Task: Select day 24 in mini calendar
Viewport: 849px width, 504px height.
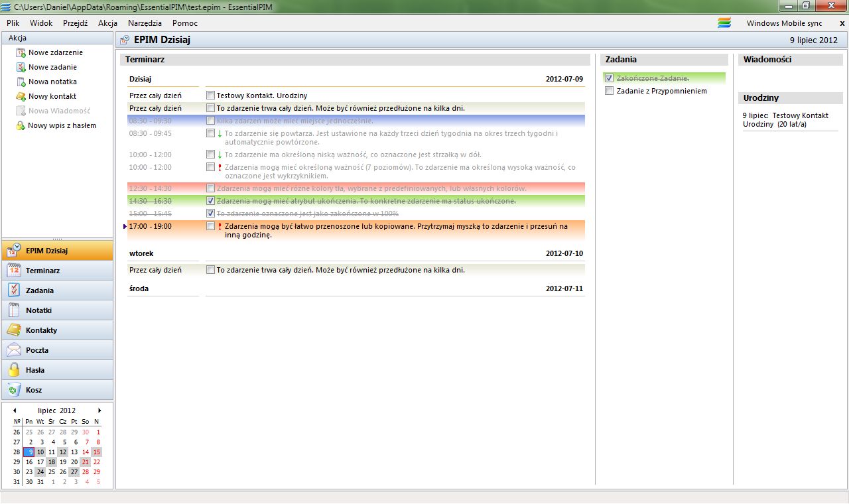Action: [40, 472]
